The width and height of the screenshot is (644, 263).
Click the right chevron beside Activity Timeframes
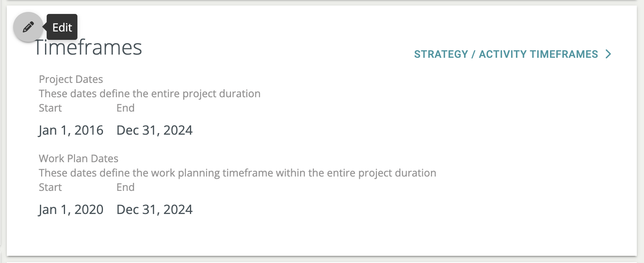608,54
